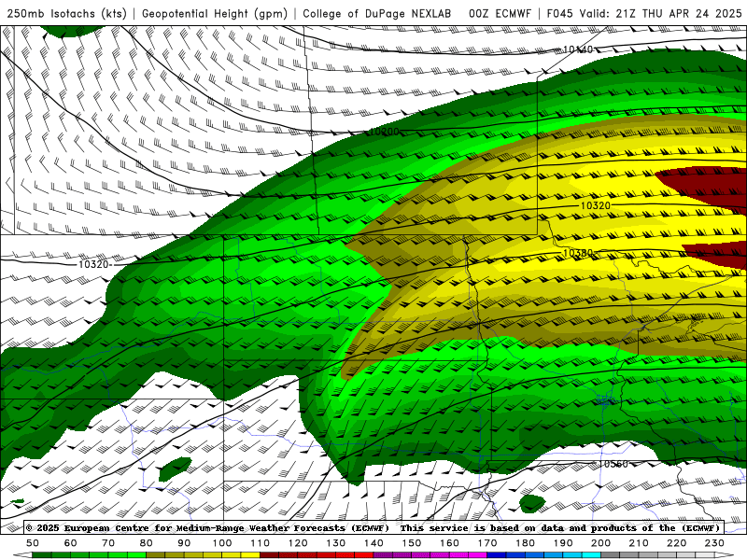
Task: Click the 200 knot color bar label
Action: pyautogui.click(x=600, y=543)
